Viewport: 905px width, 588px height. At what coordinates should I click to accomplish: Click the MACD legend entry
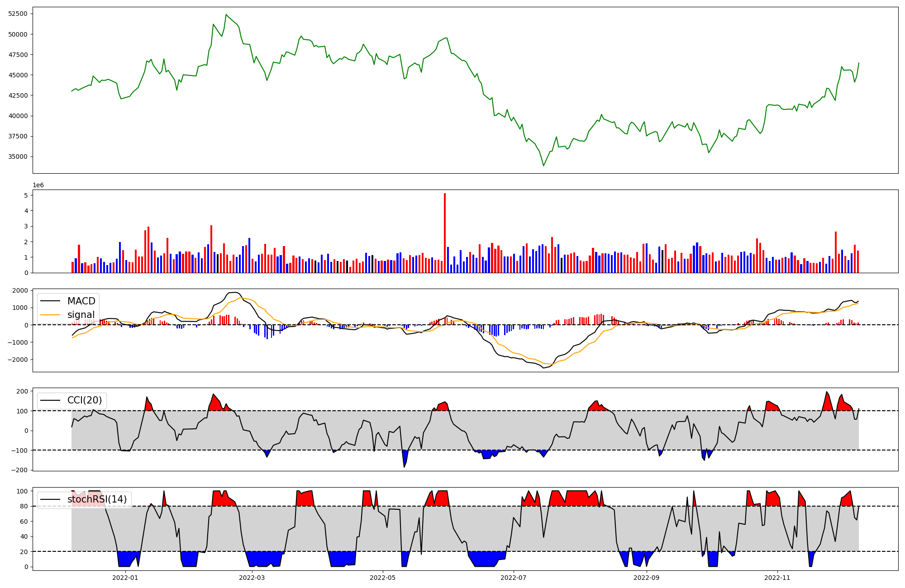click(81, 301)
